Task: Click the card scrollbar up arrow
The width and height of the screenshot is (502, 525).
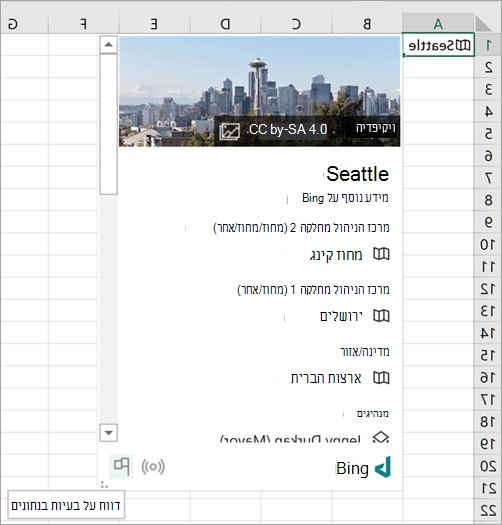Action: pos(109,45)
